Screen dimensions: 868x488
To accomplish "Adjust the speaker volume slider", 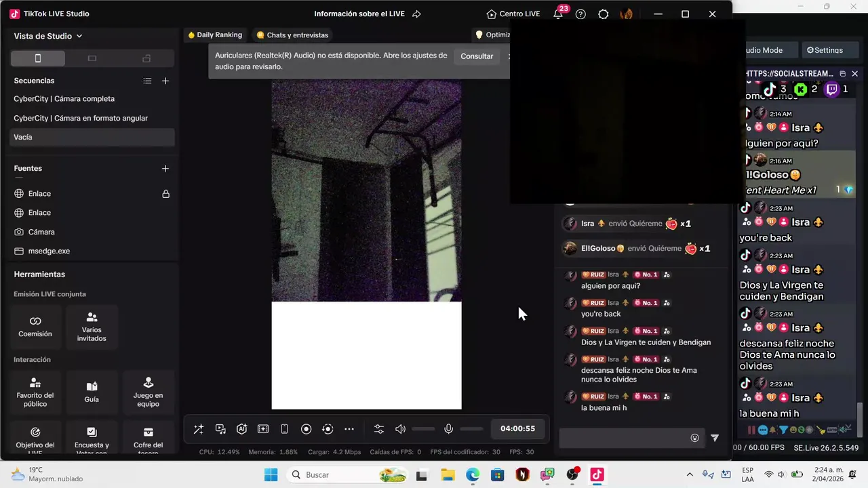I will click(423, 429).
